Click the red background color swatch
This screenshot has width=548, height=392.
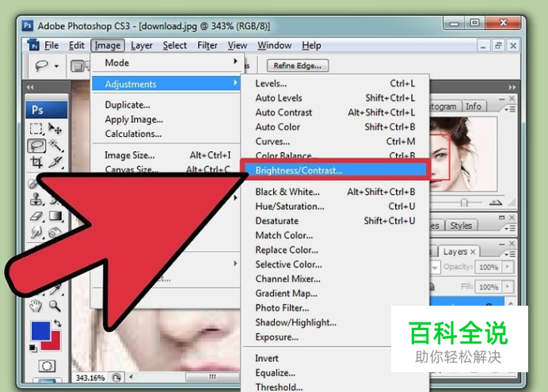click(53, 343)
